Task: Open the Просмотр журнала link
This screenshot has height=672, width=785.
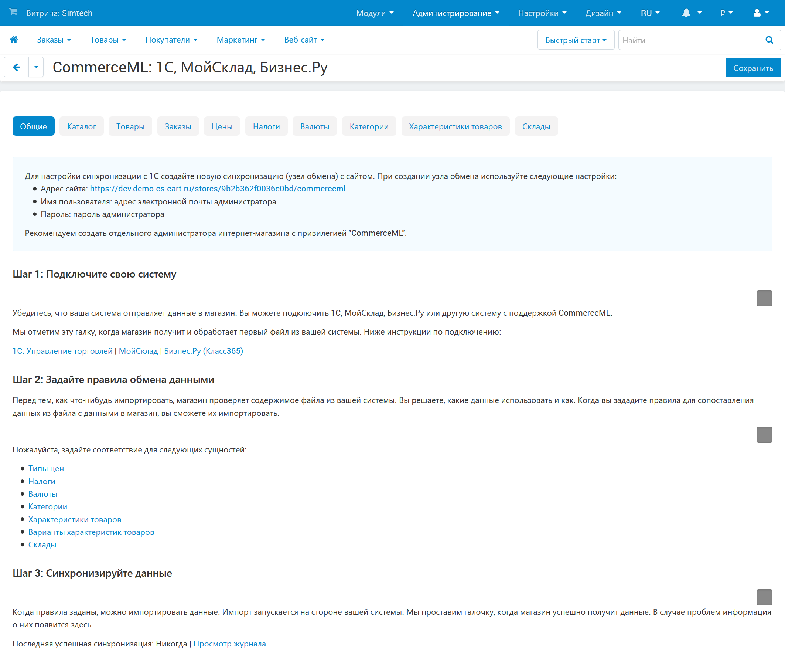Action: (x=230, y=644)
